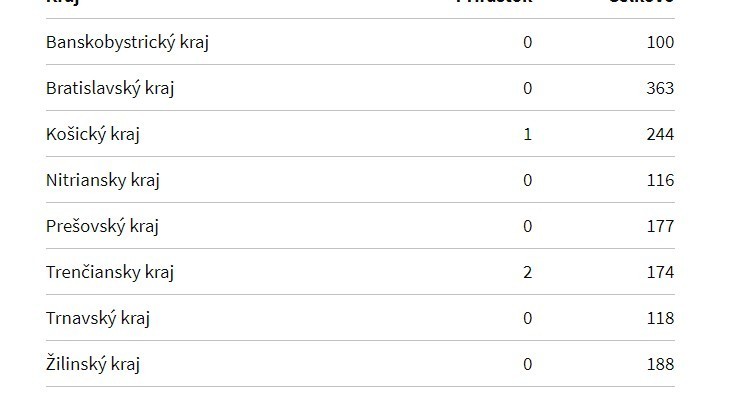736x414 pixels.
Task: Select the Trenčiansky kraj region name
Action: pos(110,272)
